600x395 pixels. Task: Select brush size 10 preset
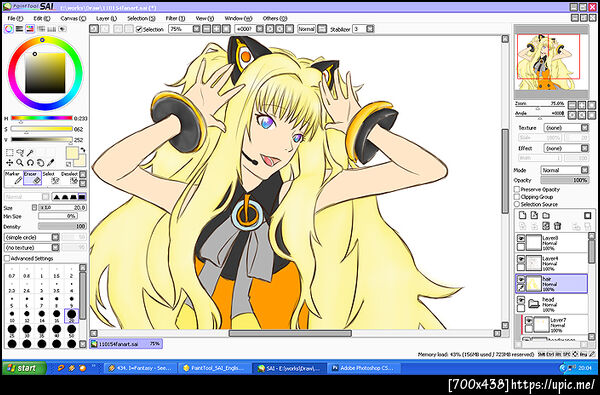12,316
